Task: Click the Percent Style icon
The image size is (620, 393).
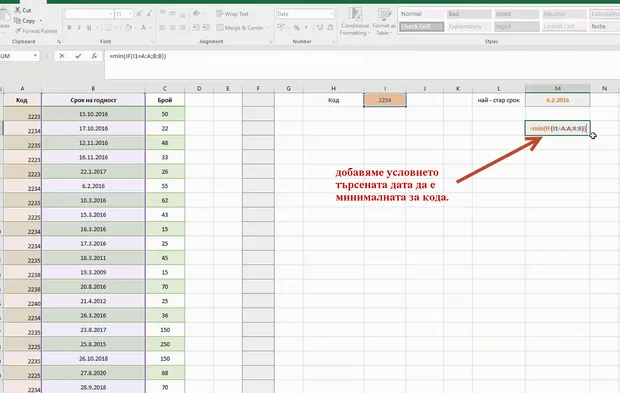Action: (297, 28)
